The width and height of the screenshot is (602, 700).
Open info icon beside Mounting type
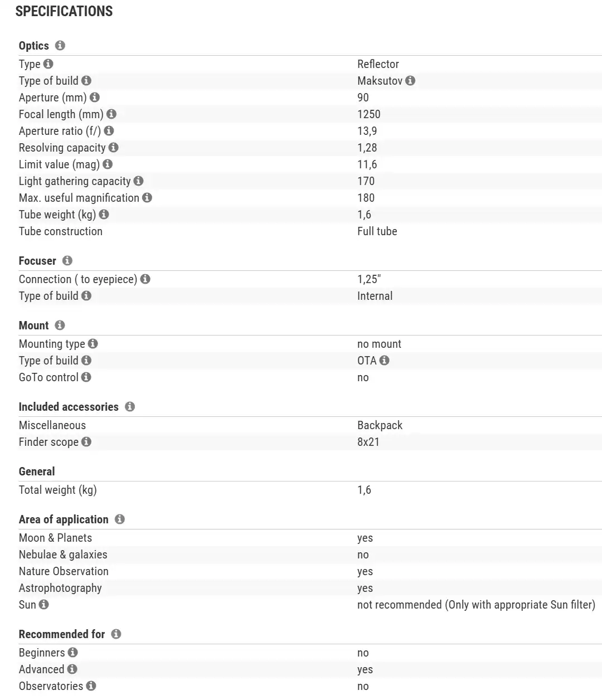coord(93,344)
